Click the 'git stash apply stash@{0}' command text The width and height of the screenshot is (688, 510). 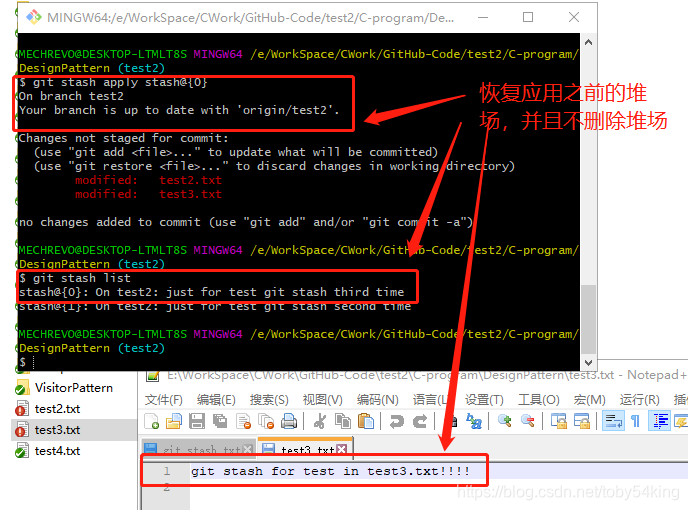coord(120,83)
